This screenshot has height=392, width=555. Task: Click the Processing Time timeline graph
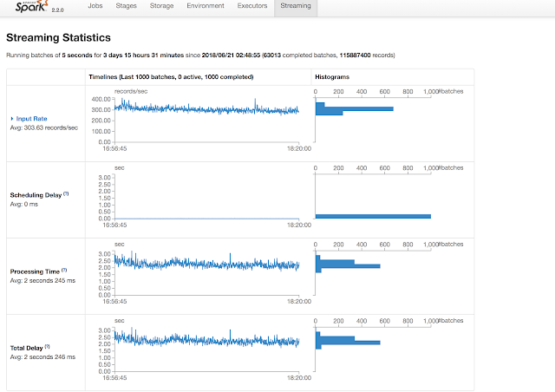(x=206, y=273)
